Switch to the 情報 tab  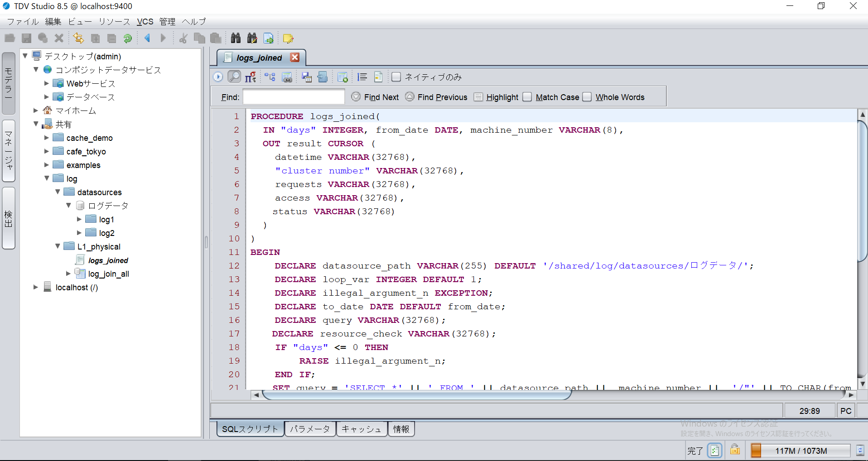click(401, 429)
